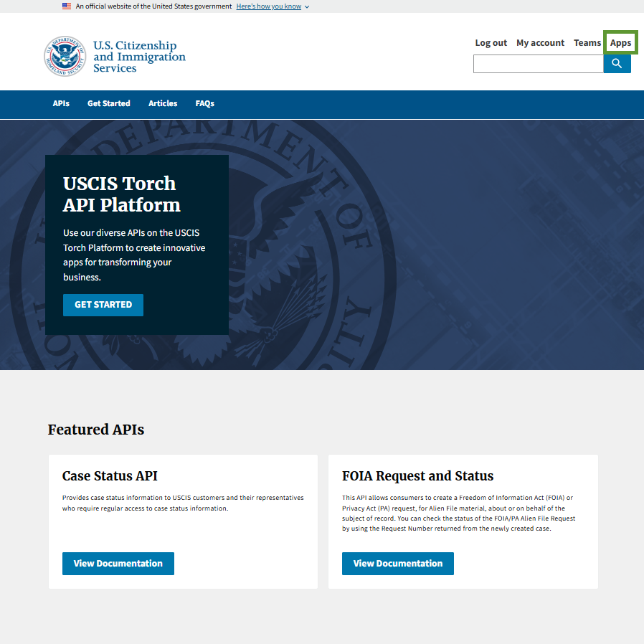This screenshot has width=644, height=644.
Task: Go to My account
Action: tap(540, 43)
